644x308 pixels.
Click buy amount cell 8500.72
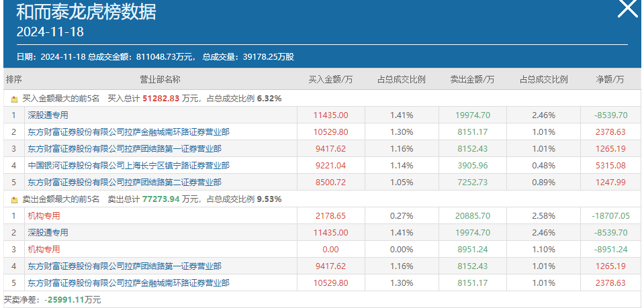point(330,183)
